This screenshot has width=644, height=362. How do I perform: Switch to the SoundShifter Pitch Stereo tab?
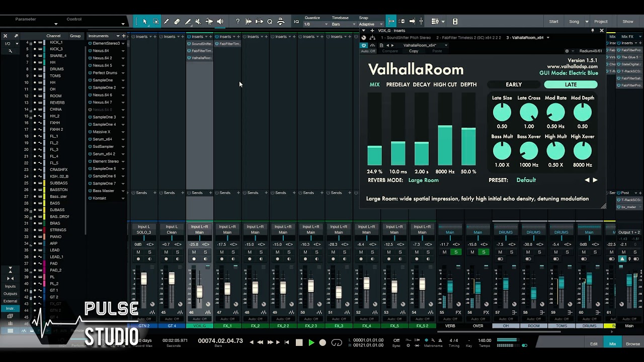[x=406, y=38]
